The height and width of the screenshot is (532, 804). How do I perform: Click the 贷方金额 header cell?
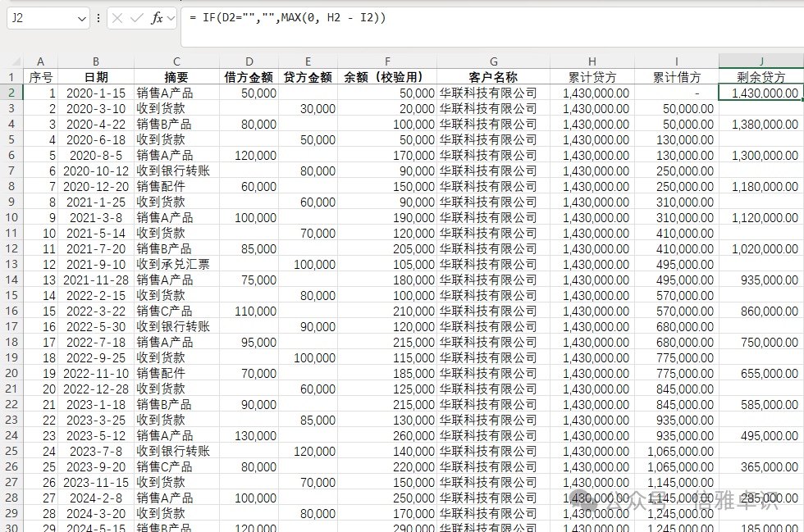(x=308, y=77)
